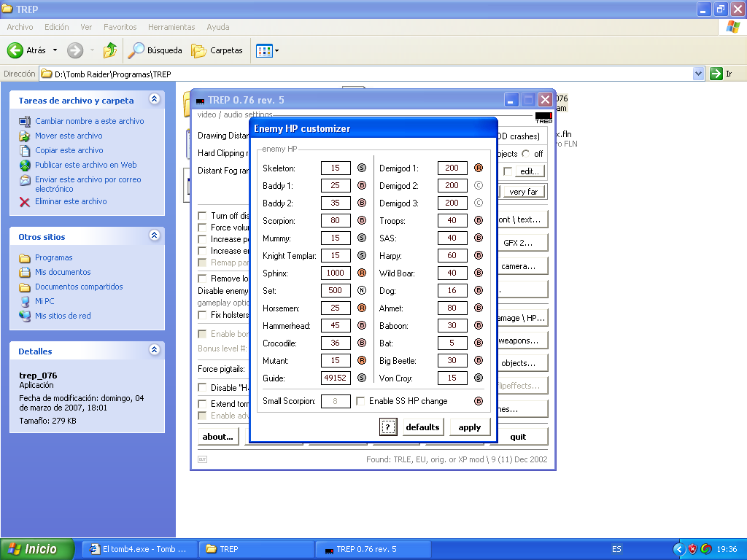This screenshot has width=747, height=560.
Task: Open the Herramientas menu
Action: click(x=171, y=27)
